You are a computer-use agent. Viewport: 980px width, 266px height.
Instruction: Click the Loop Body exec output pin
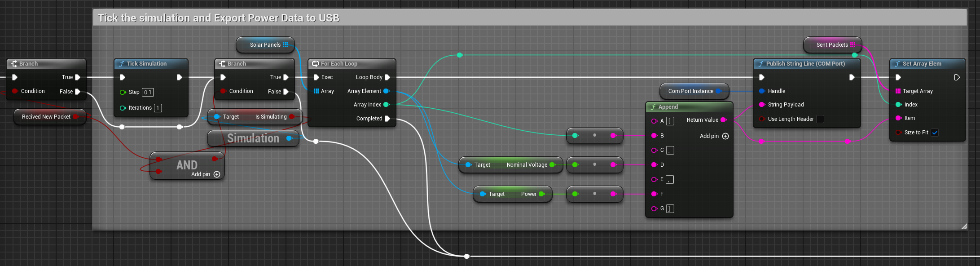point(387,77)
